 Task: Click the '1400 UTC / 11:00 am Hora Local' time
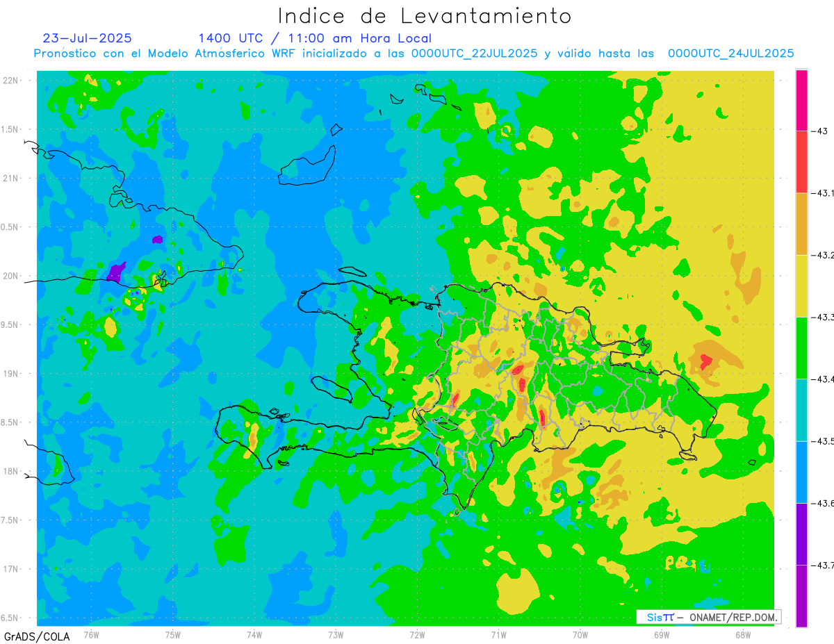(315, 38)
